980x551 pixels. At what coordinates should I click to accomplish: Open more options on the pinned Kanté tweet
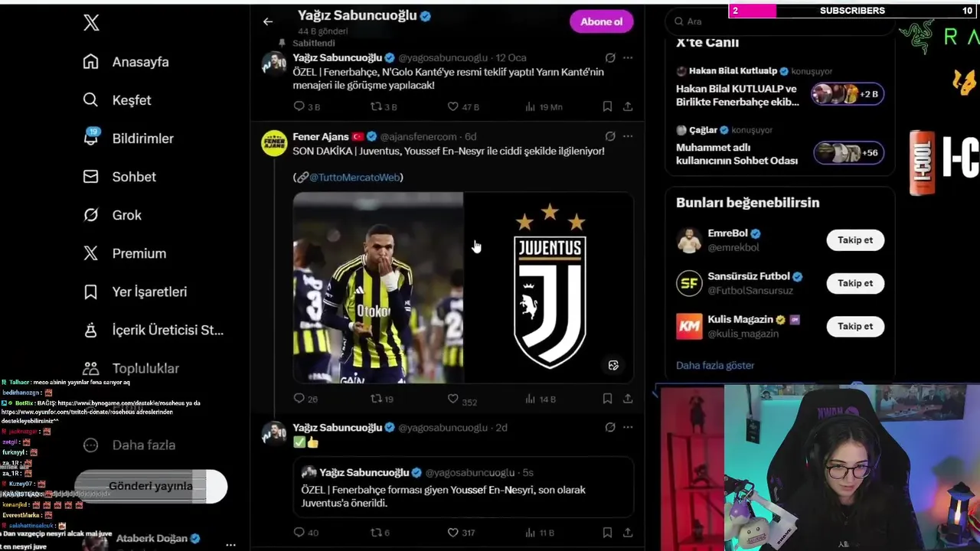point(628,57)
